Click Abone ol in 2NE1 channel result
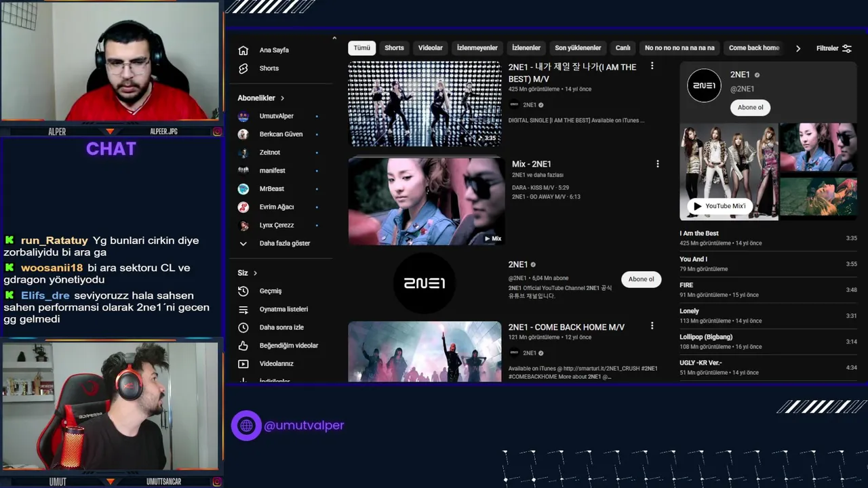Viewport: 868px width, 488px height. (641, 279)
